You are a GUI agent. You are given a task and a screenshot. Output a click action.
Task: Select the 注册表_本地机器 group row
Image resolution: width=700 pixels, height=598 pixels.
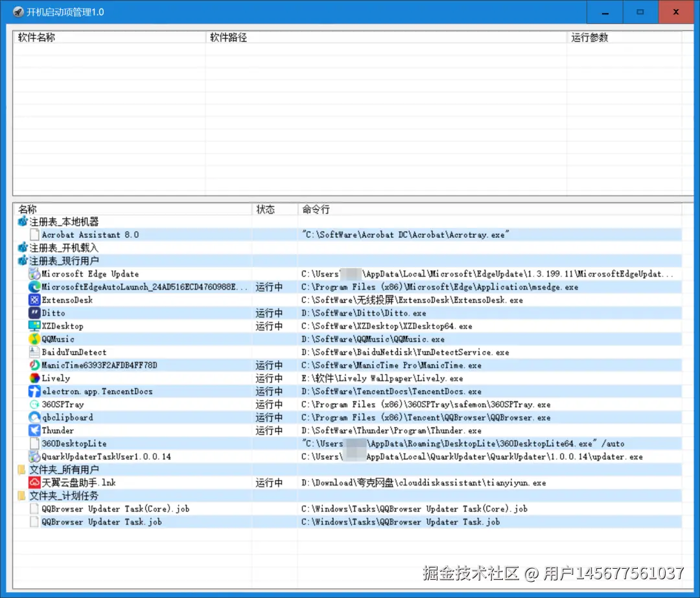coord(347,222)
